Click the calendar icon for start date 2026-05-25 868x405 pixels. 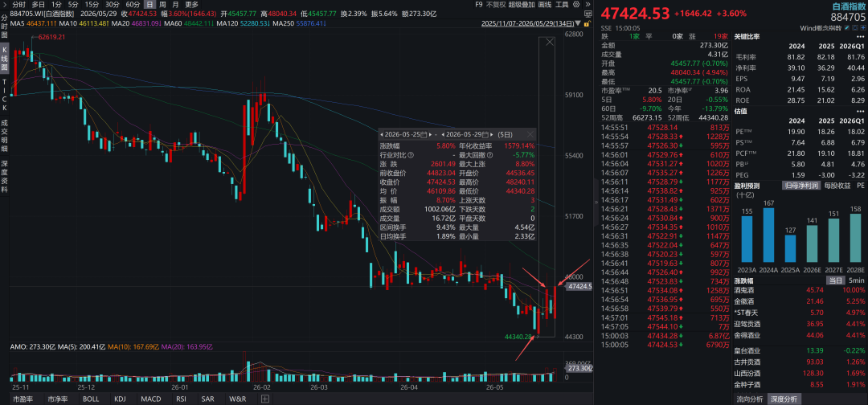(x=424, y=134)
